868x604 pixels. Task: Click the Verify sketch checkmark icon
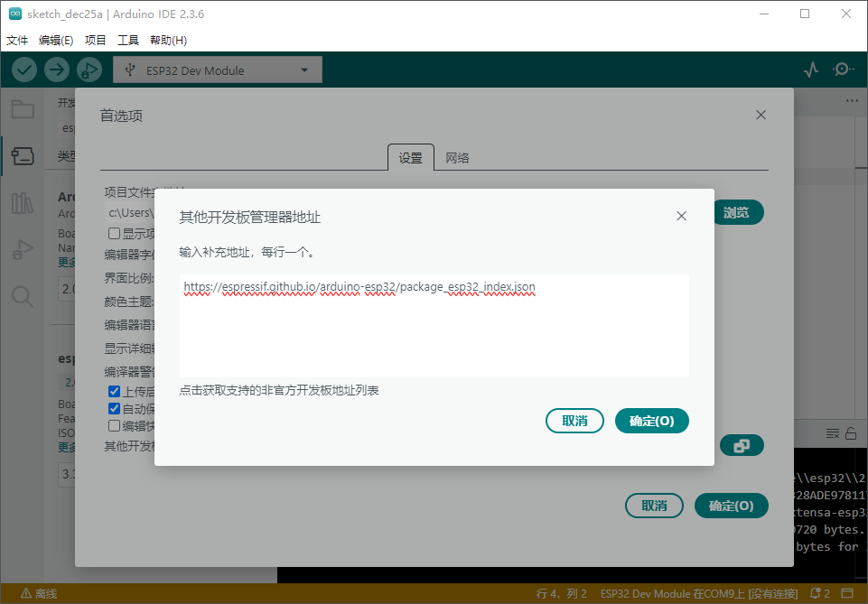click(23, 69)
